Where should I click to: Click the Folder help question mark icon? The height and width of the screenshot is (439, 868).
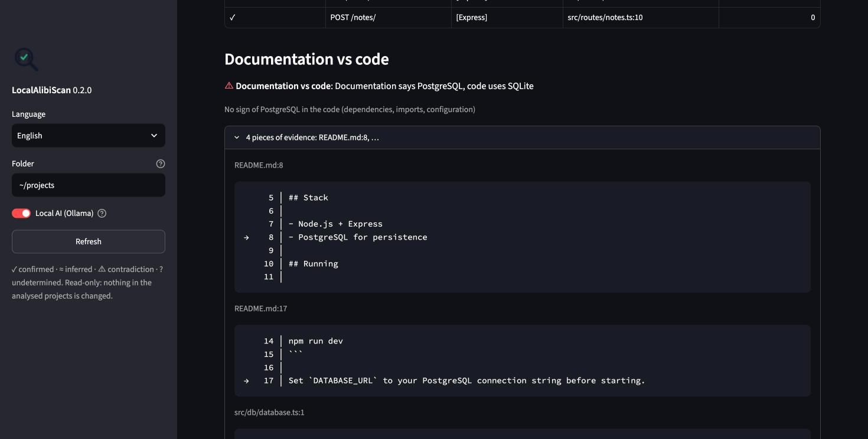[161, 164]
